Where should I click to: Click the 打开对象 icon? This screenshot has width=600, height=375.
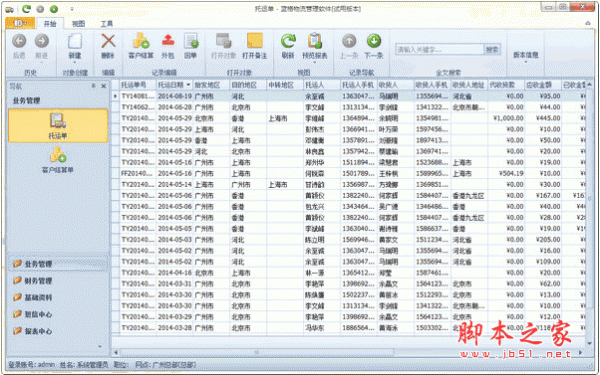(x=224, y=41)
